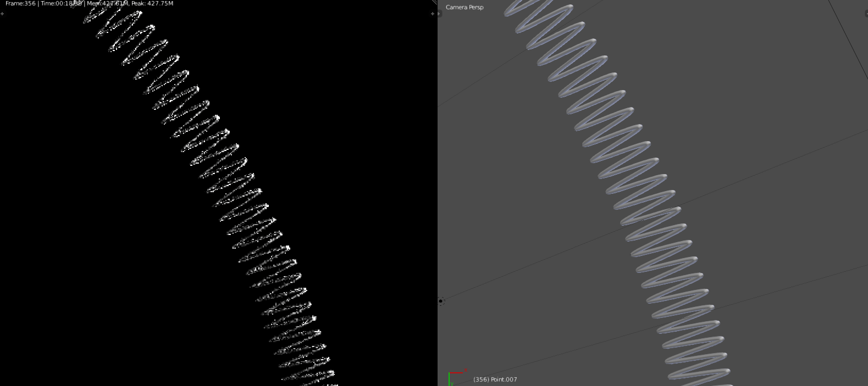Click the 'Frame:356' render info text
The height and width of the screenshot is (386, 868).
point(20,3)
